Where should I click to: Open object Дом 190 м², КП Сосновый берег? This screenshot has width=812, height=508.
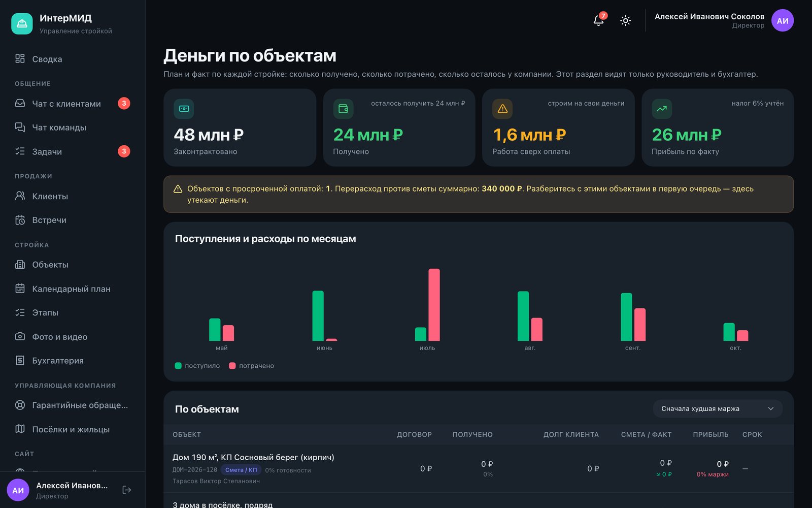click(253, 457)
